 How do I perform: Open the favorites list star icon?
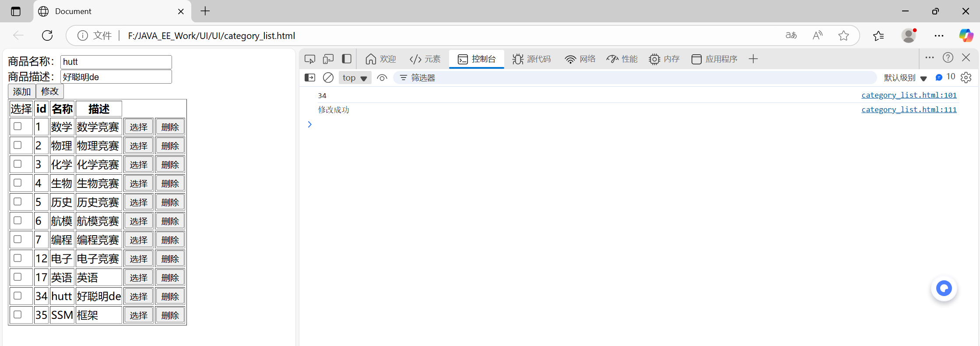tap(878, 35)
